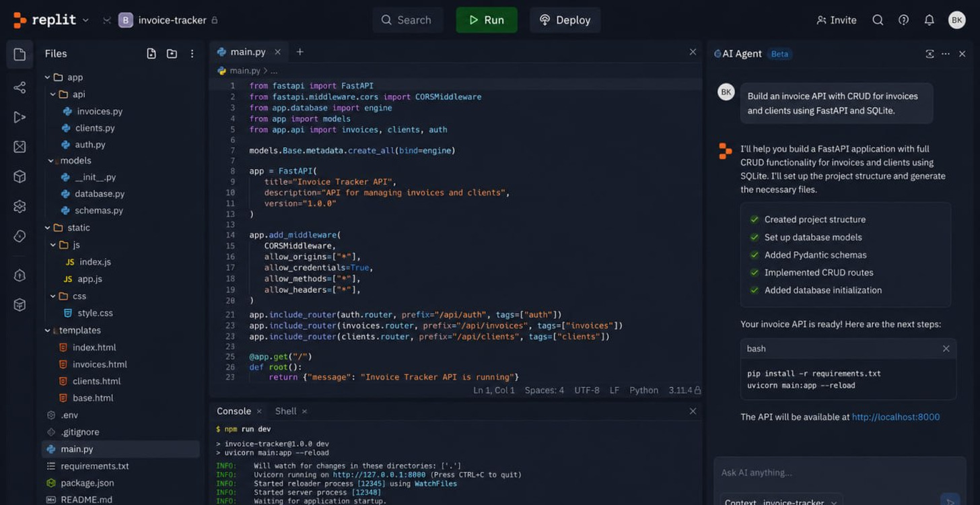Collapse the api folder

pos(53,94)
